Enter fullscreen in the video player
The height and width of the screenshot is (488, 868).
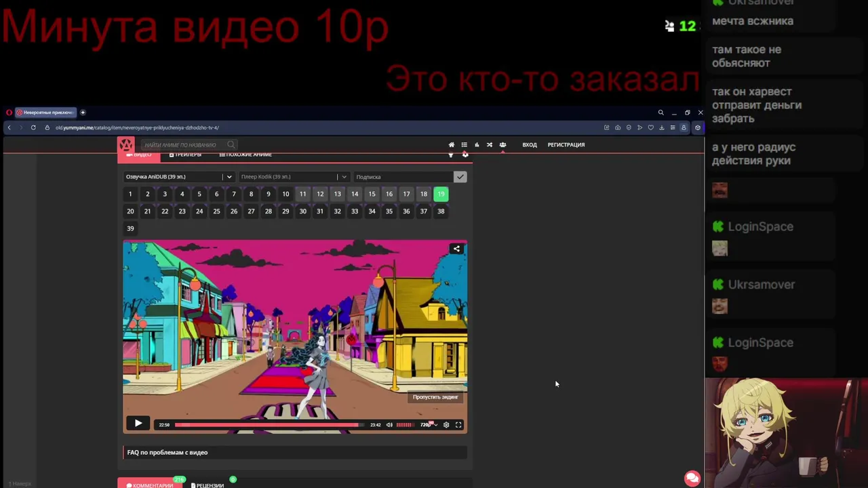point(458,425)
